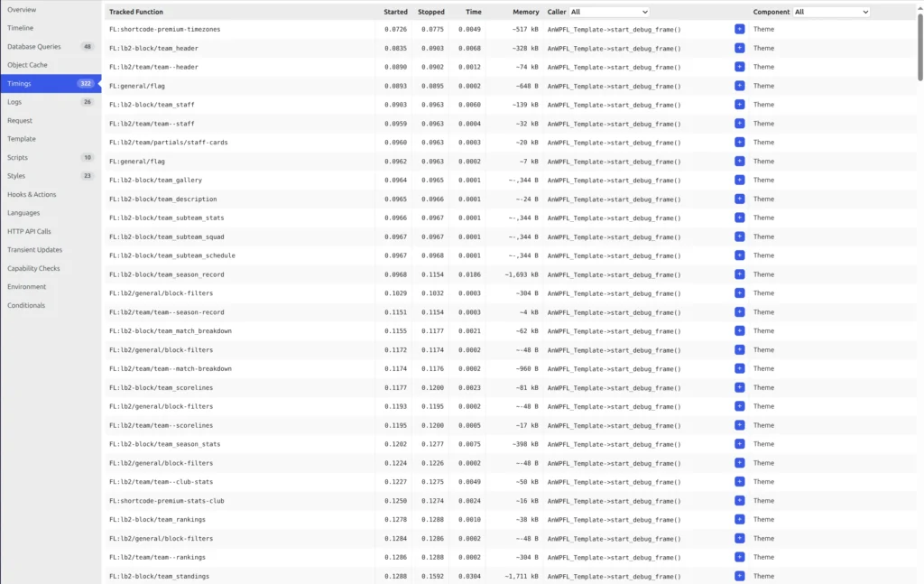Show caller stack for FL:lb2-block/team_match_breakdown
The image size is (924, 584).
(x=739, y=330)
